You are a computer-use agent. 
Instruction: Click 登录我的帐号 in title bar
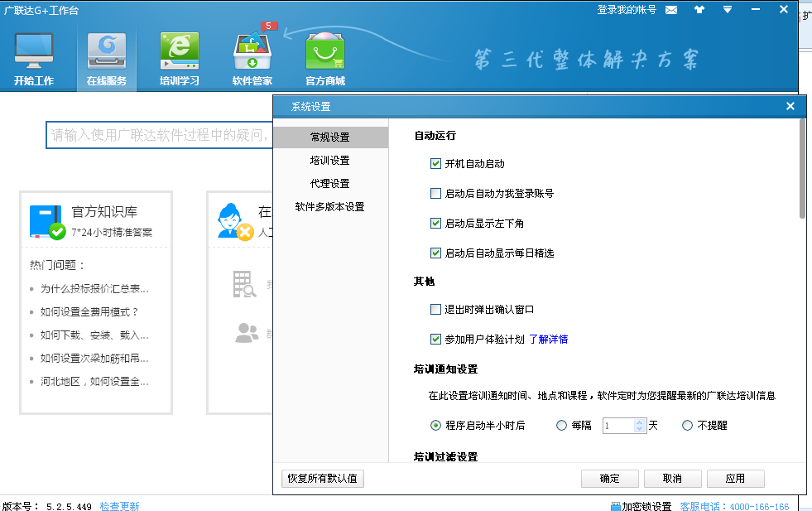click(x=627, y=10)
